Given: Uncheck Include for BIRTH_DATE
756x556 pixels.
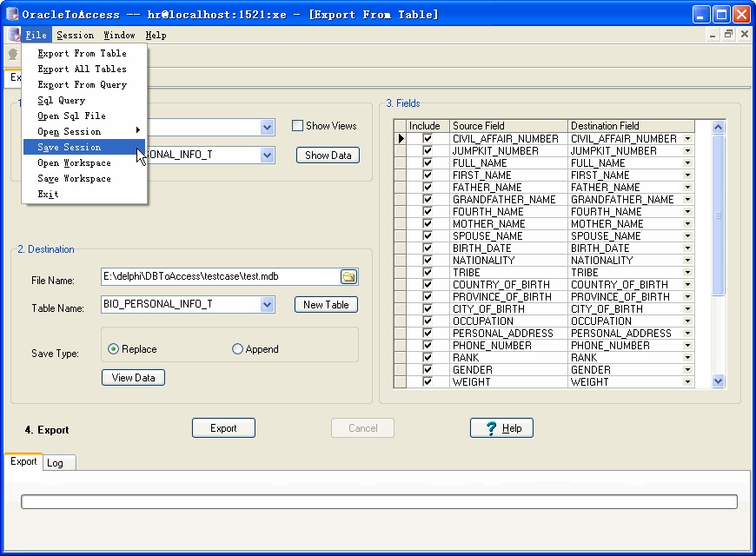Looking at the screenshot, I should 428,248.
